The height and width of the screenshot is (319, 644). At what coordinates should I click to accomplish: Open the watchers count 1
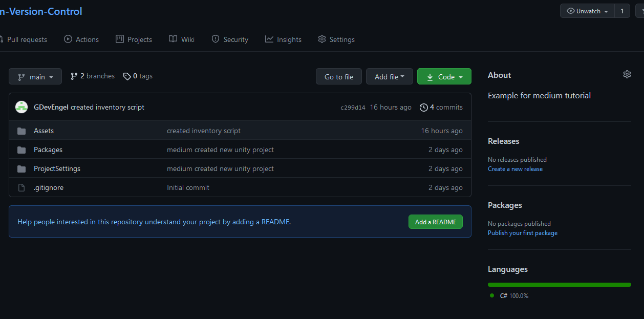pyautogui.click(x=622, y=11)
